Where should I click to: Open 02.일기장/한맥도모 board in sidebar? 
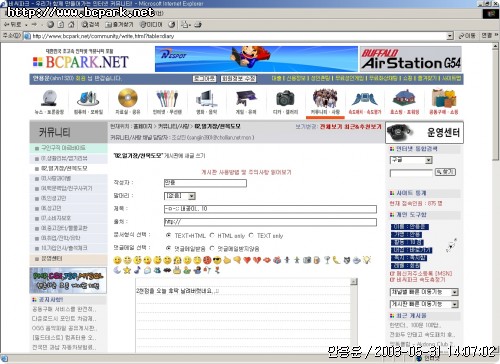[x=64, y=168]
